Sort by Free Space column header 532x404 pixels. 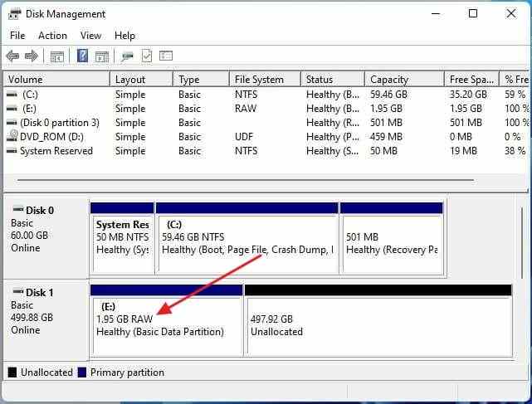tap(472, 80)
